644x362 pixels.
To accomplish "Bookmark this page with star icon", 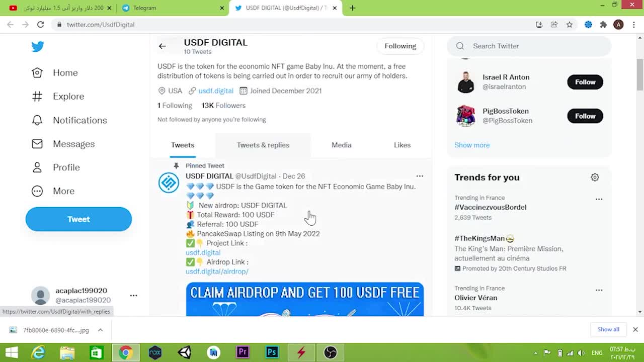I will tap(569, 25).
